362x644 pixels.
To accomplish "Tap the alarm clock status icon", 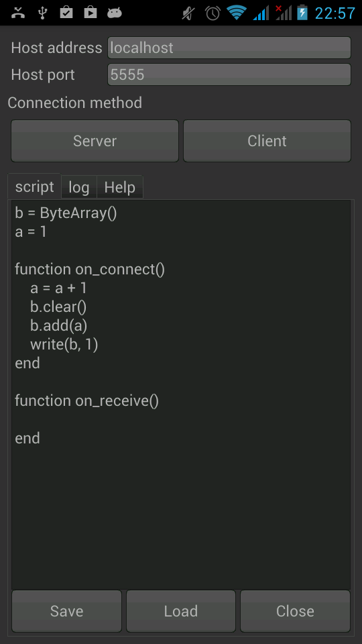I will click(x=213, y=13).
